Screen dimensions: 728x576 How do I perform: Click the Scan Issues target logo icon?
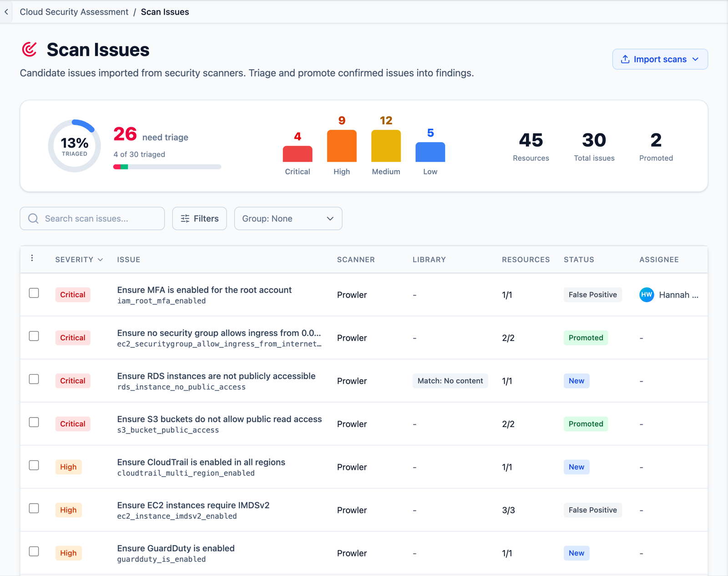coord(30,49)
